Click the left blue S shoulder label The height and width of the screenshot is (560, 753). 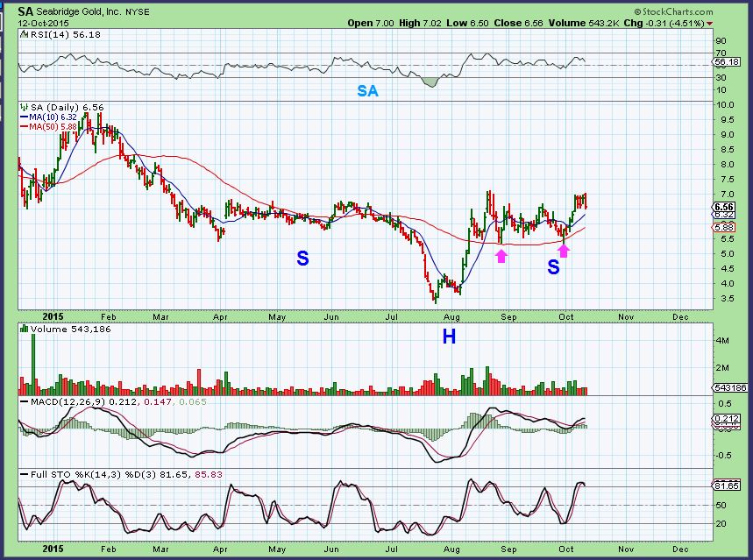(302, 259)
